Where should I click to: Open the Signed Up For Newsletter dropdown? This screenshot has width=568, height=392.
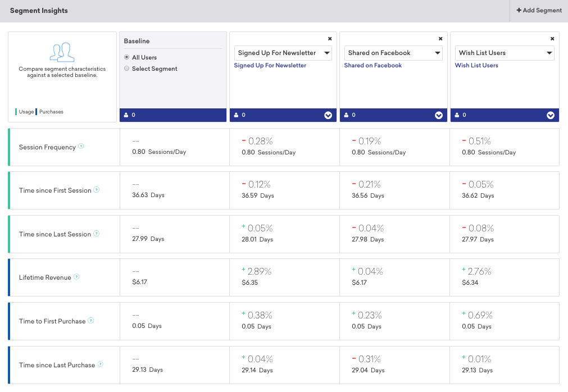click(x=283, y=53)
